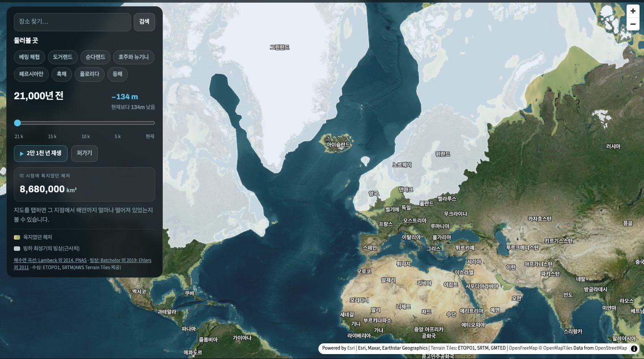
Task: Choose the 호주와 뉴기니 chip
Action: click(x=134, y=57)
